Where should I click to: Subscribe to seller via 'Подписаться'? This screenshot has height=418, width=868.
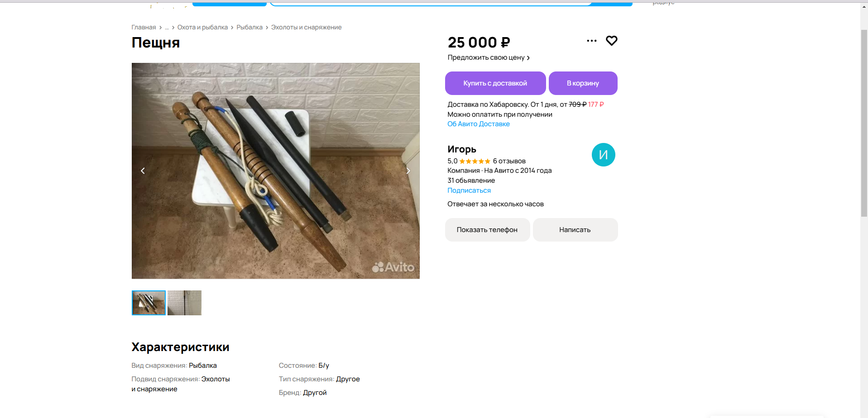[469, 190]
